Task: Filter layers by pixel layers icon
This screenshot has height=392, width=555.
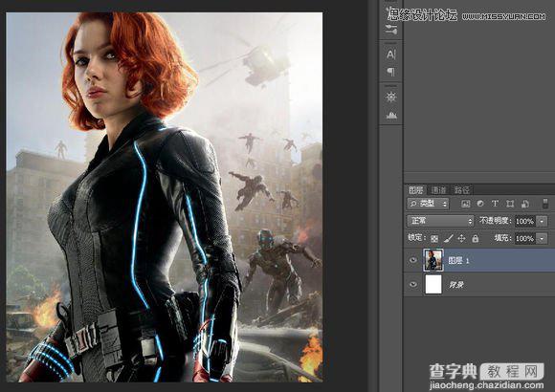Action: point(466,204)
